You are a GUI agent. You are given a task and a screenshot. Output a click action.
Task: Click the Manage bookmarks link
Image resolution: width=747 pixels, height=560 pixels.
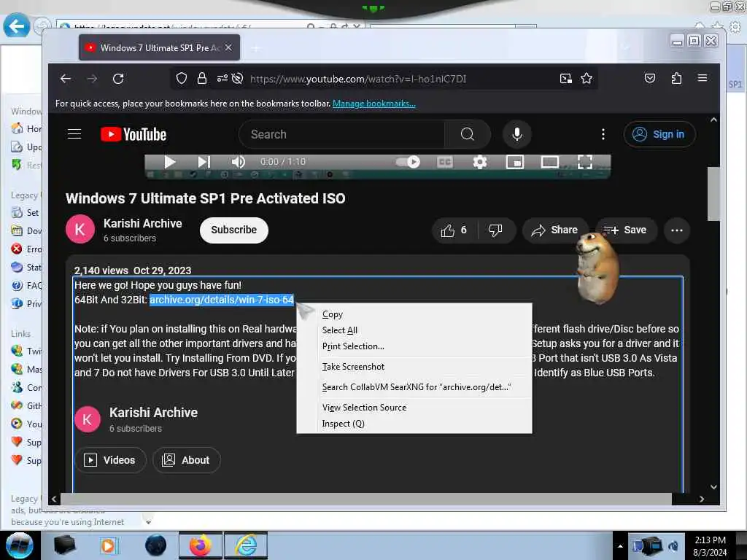tap(374, 104)
